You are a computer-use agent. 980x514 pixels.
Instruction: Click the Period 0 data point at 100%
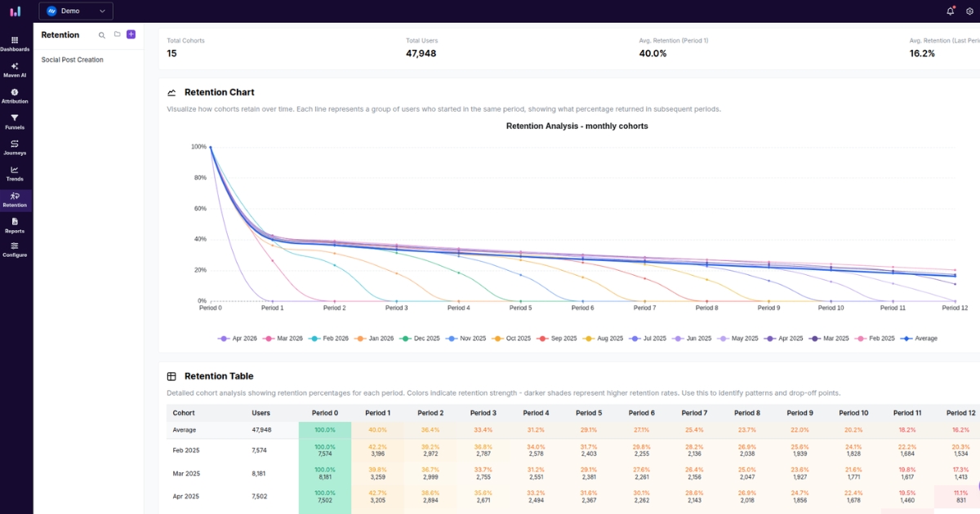click(210, 147)
